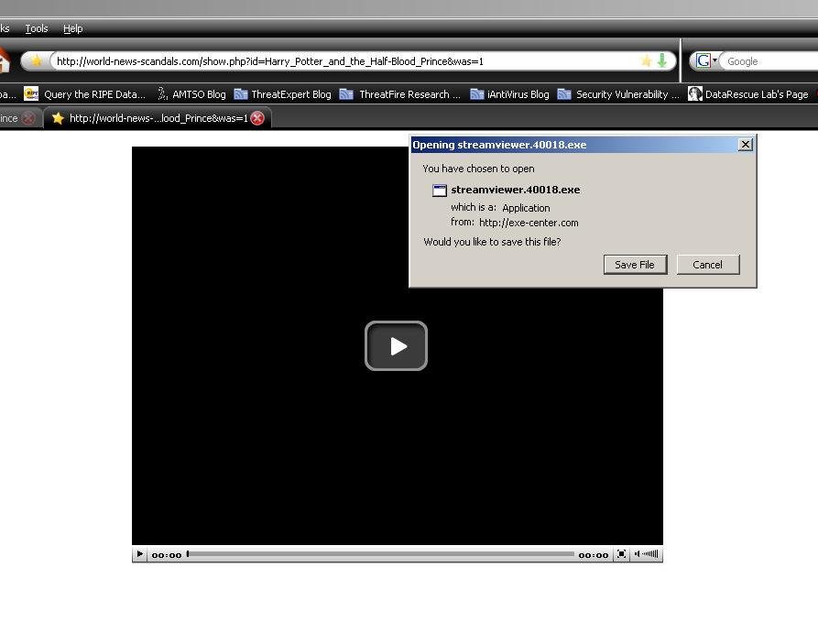Open the Google search engine dropdown
The height and width of the screenshot is (644, 818).
[x=706, y=61]
